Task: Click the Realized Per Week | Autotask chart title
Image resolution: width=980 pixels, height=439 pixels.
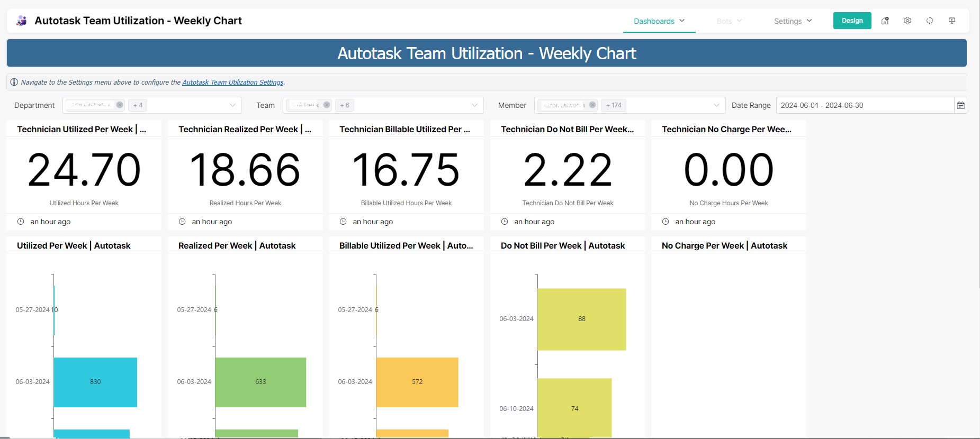Action: pyautogui.click(x=237, y=245)
